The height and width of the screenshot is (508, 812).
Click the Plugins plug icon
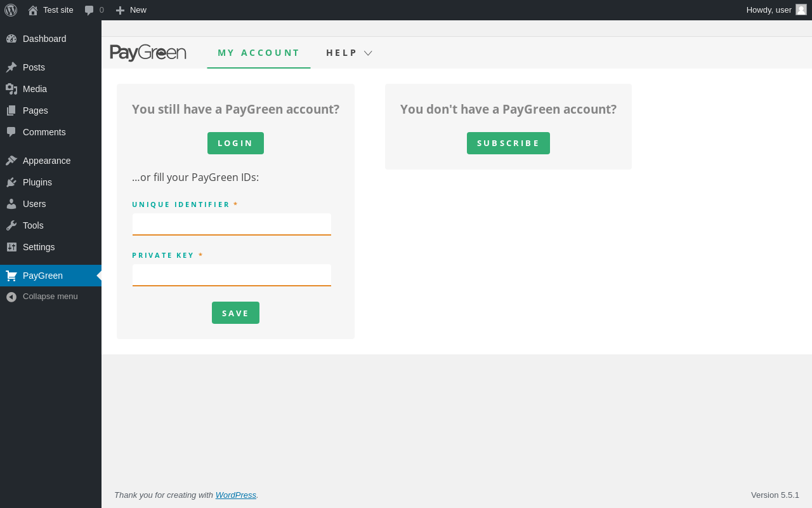[x=11, y=182]
